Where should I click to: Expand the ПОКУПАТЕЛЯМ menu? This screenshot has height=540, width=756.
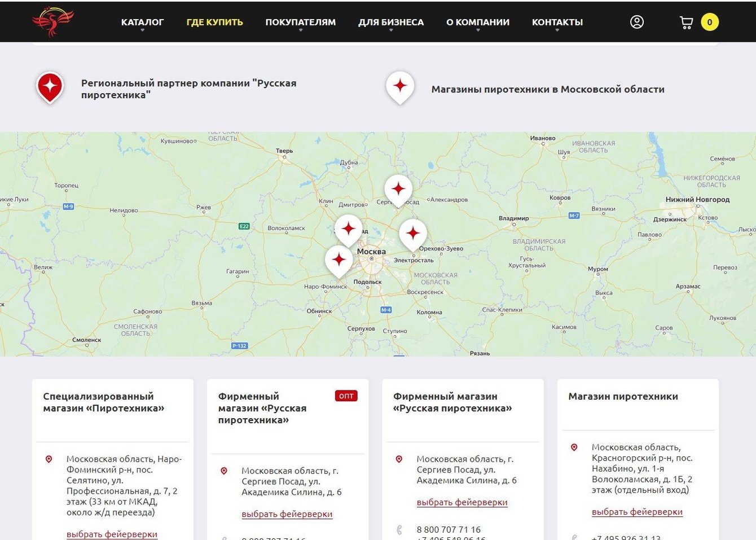point(300,23)
